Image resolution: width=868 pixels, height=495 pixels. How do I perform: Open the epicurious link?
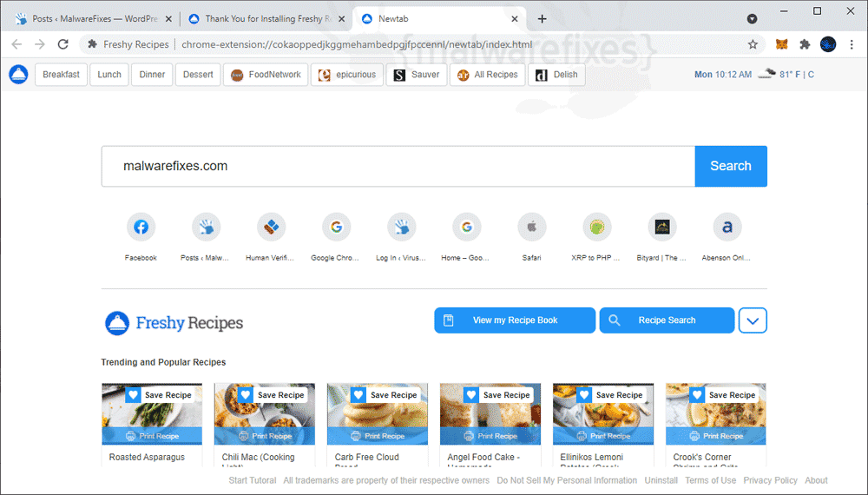(347, 75)
